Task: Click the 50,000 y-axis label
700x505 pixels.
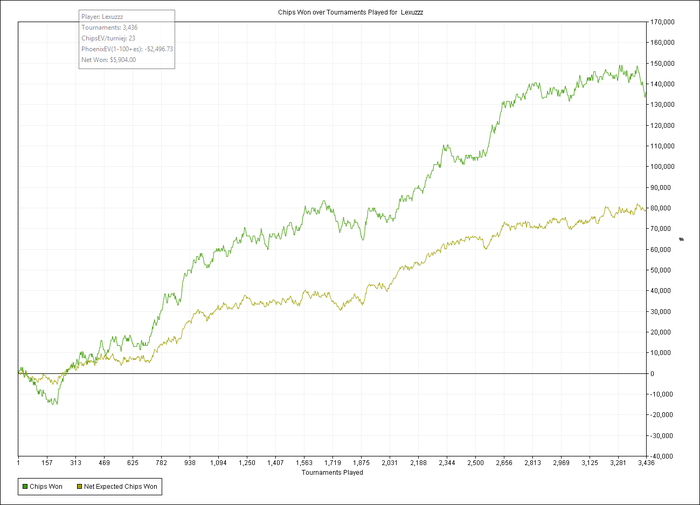Action: click(662, 270)
